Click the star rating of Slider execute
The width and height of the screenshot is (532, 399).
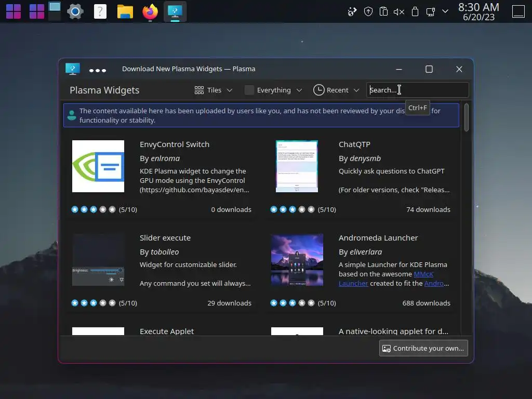(x=94, y=303)
